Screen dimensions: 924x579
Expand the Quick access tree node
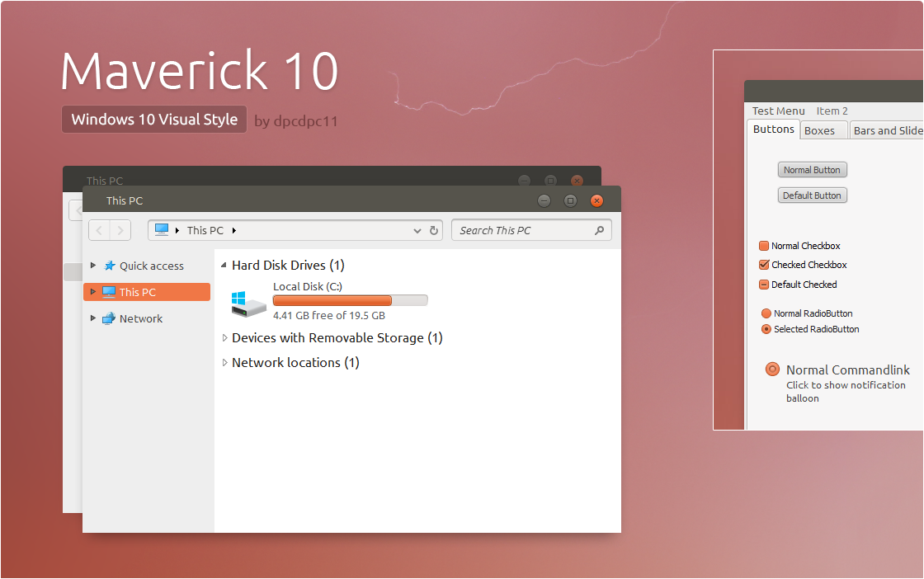point(93,266)
